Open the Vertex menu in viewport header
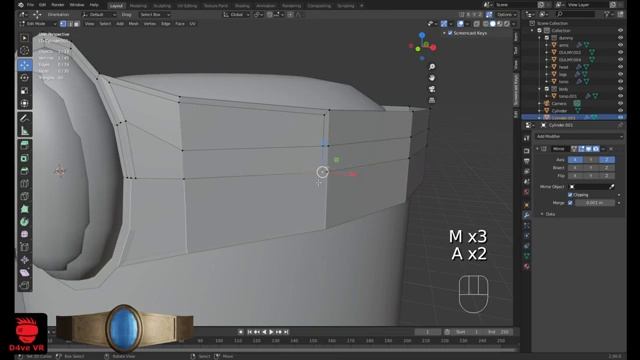 (x=149, y=24)
